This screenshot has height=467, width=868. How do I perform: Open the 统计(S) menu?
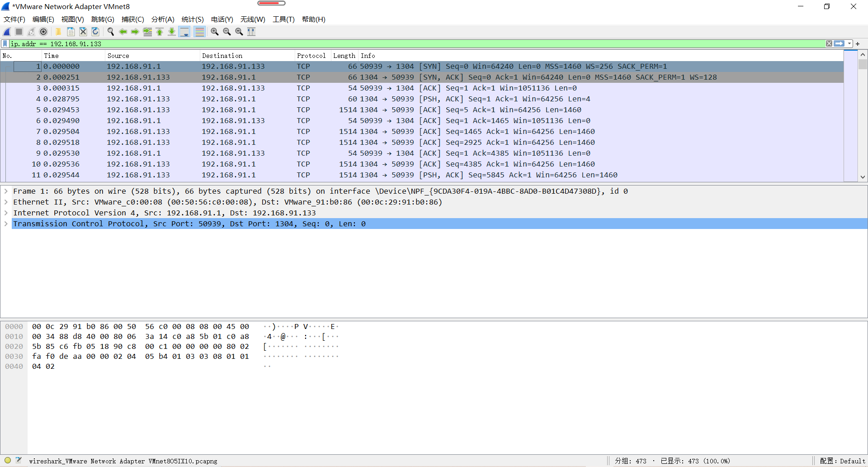tap(193, 19)
